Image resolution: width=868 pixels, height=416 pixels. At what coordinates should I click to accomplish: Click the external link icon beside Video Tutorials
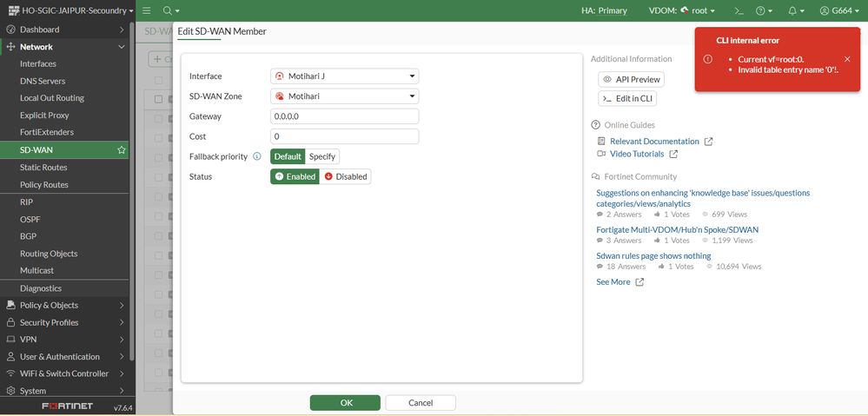[673, 155]
